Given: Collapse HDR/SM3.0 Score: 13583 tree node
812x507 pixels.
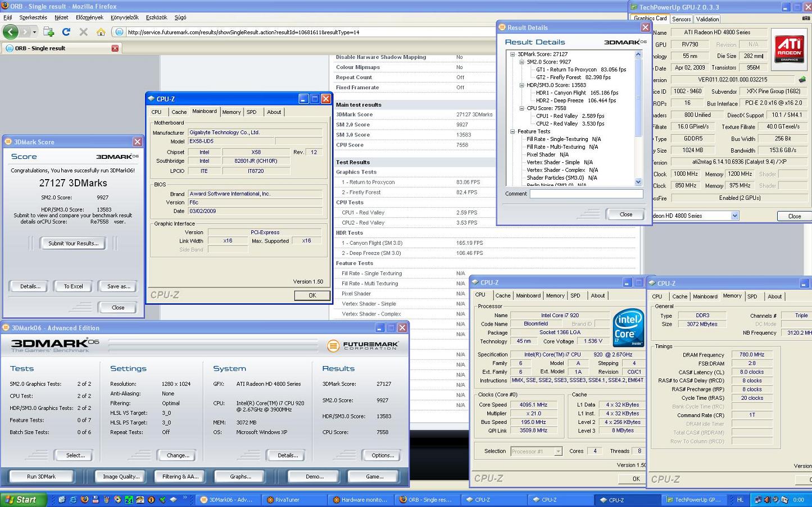Looking at the screenshot, I should coord(521,85).
